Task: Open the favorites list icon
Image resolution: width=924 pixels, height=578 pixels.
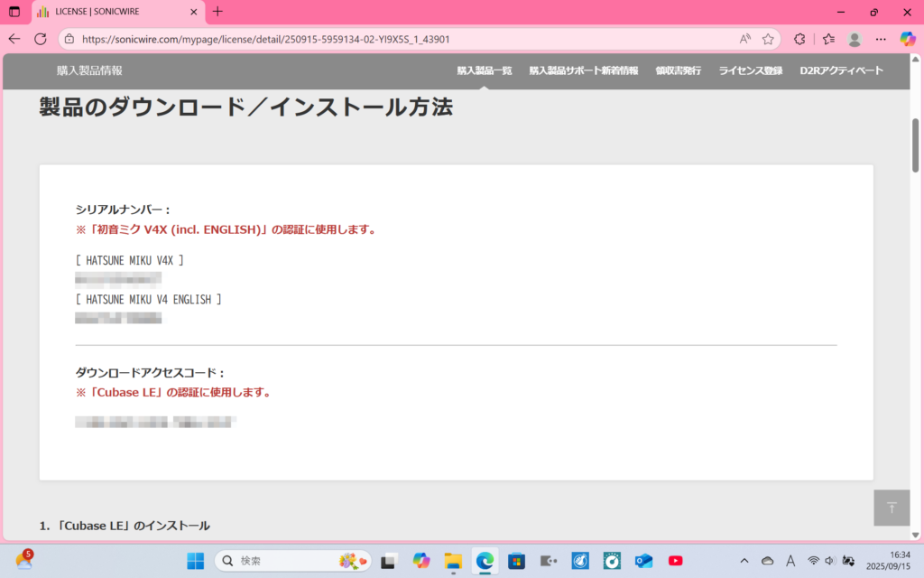Action: point(828,39)
